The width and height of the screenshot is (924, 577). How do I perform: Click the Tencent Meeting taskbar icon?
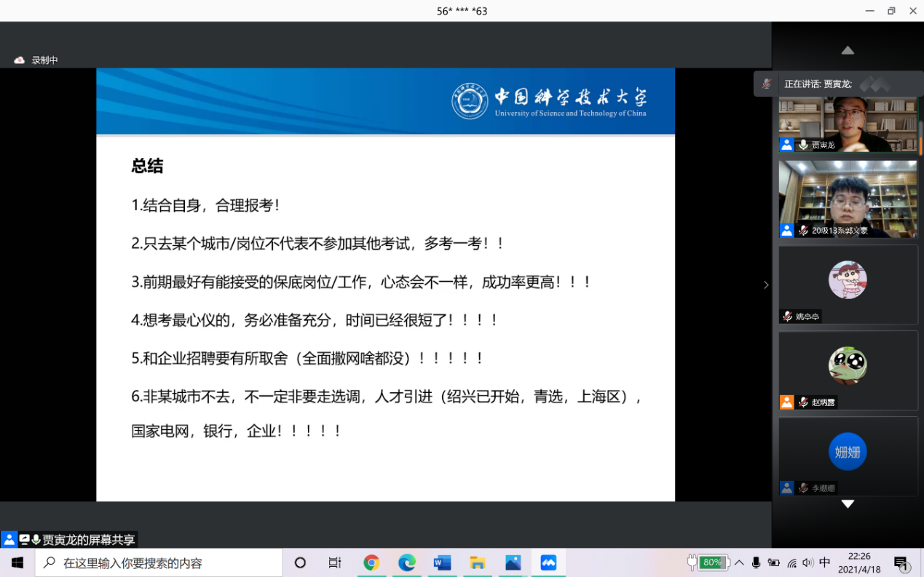[548, 562]
